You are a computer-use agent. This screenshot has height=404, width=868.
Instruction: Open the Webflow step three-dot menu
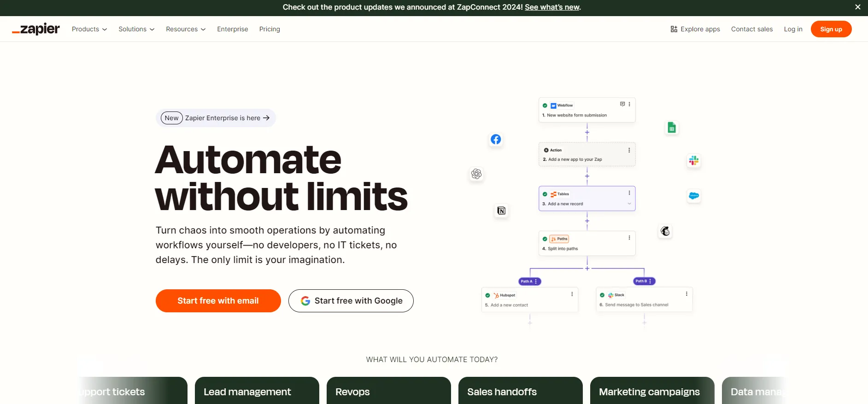tap(629, 104)
